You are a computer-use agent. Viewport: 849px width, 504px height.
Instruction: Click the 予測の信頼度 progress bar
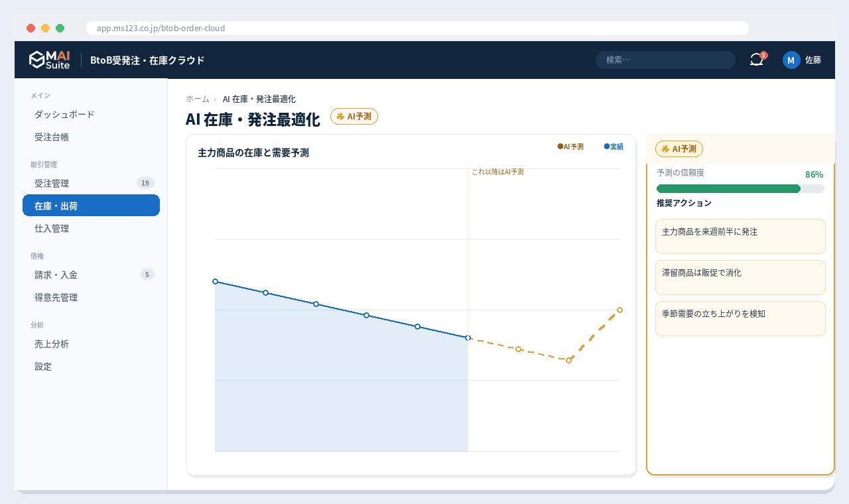(740, 188)
